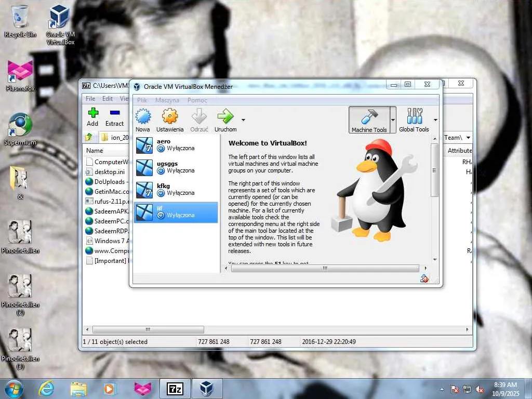This screenshot has height=399, width=532.
Task: Click the network tray icon
Action: pyautogui.click(x=467, y=389)
